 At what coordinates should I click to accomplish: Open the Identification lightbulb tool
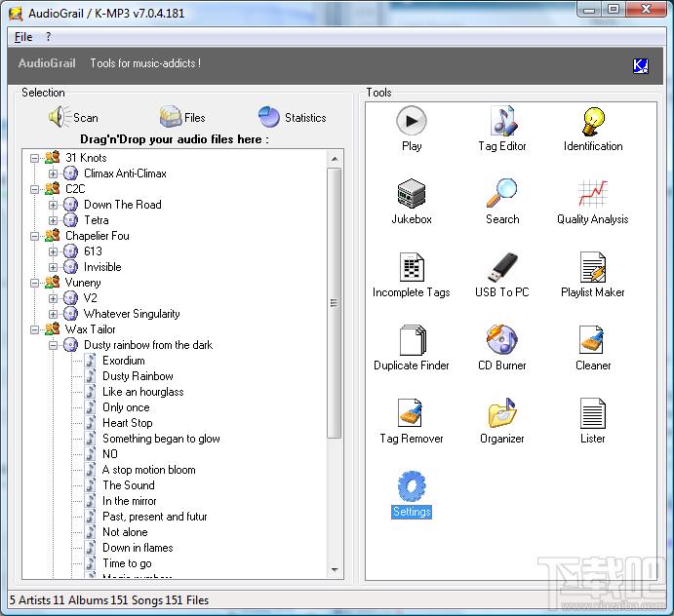pyautogui.click(x=593, y=129)
